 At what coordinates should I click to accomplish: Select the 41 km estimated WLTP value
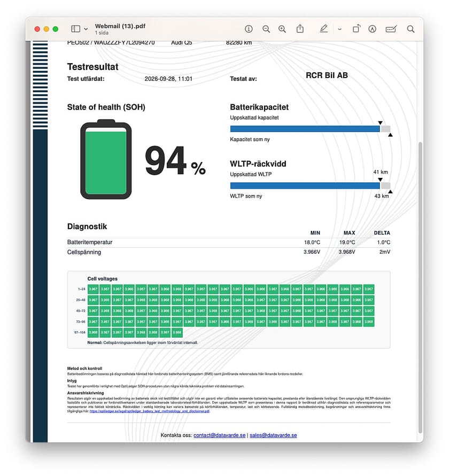(381, 172)
